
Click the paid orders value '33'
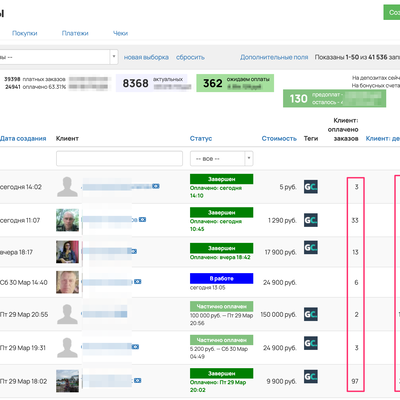click(355, 220)
